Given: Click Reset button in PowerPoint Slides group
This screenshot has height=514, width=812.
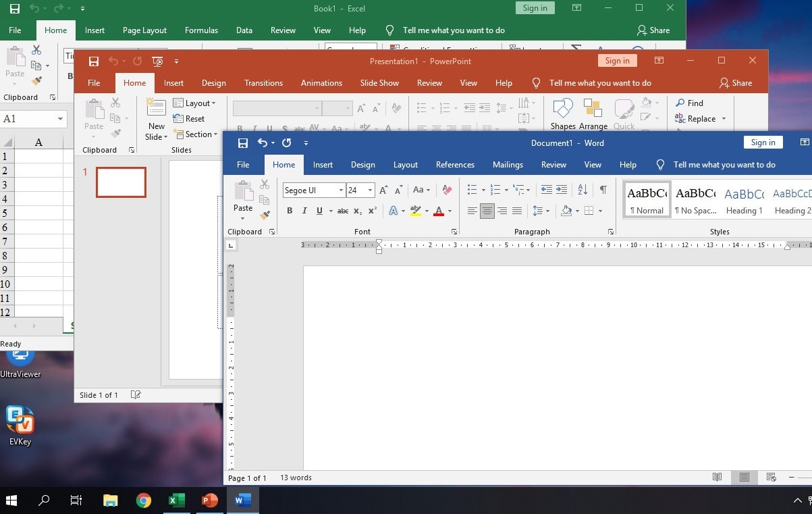Looking at the screenshot, I should tap(189, 119).
